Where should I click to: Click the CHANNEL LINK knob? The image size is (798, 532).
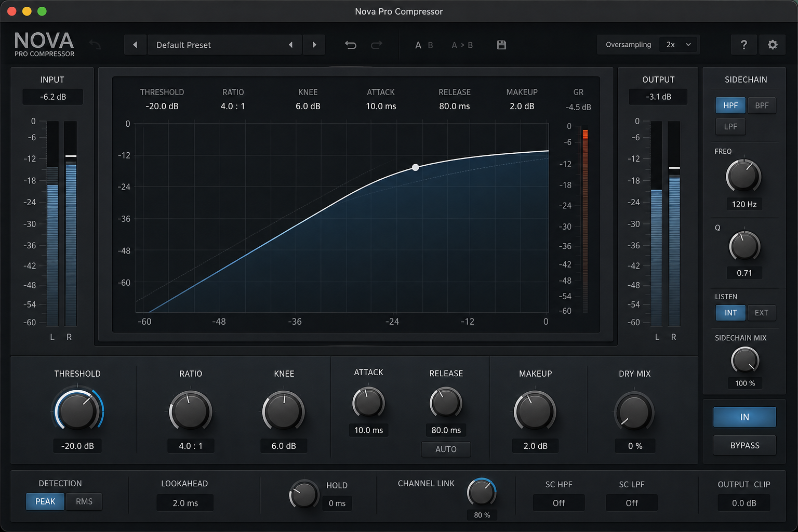tap(482, 492)
